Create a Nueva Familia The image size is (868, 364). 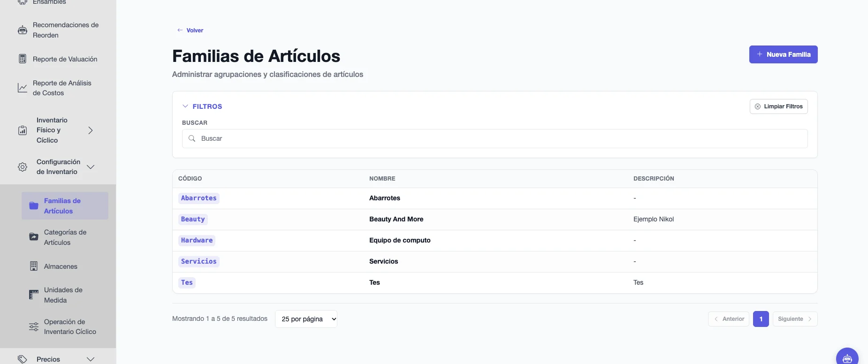[783, 54]
